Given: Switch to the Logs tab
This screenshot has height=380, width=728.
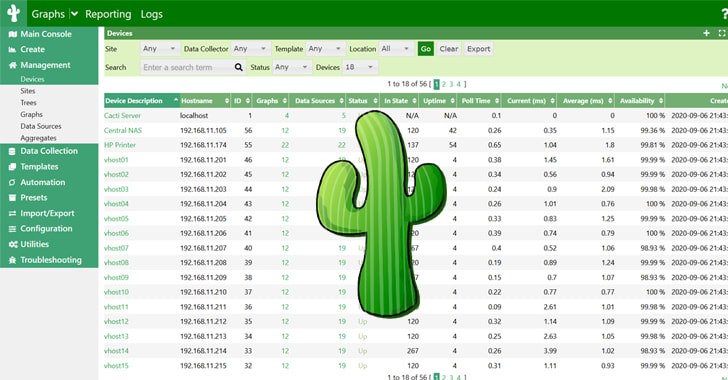Looking at the screenshot, I should pos(151,14).
